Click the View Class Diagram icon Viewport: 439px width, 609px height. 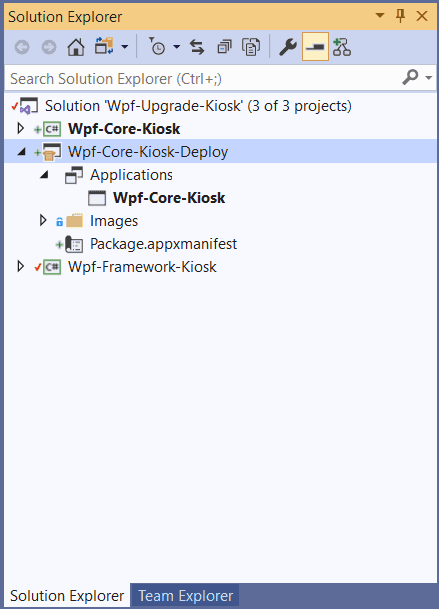pyautogui.click(x=342, y=47)
